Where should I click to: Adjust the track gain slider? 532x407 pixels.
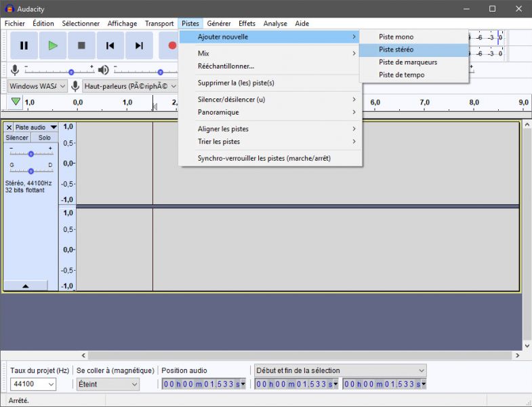click(x=31, y=153)
